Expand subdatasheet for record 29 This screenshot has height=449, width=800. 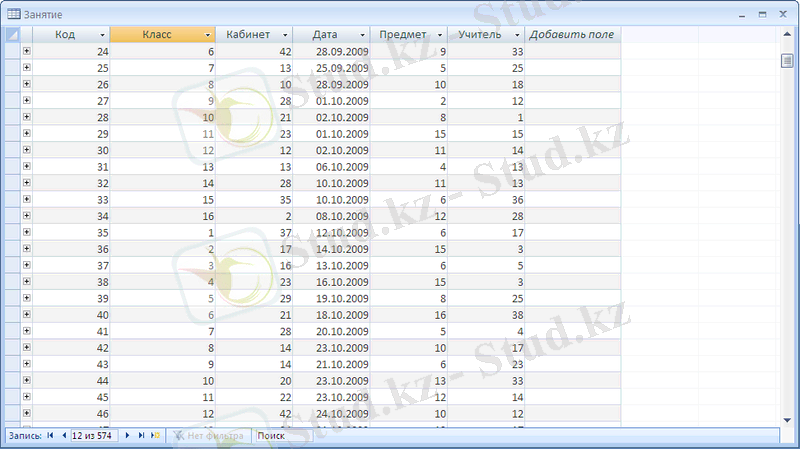coord(27,133)
